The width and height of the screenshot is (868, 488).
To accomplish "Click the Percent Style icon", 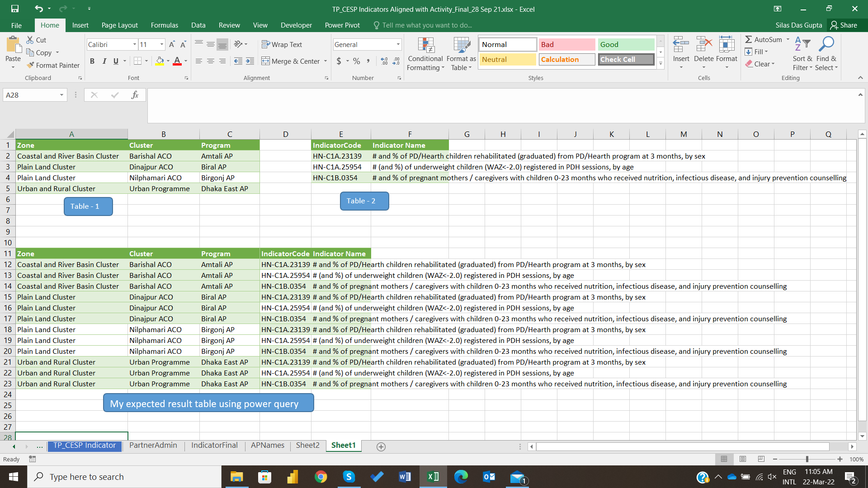I will [x=357, y=61].
